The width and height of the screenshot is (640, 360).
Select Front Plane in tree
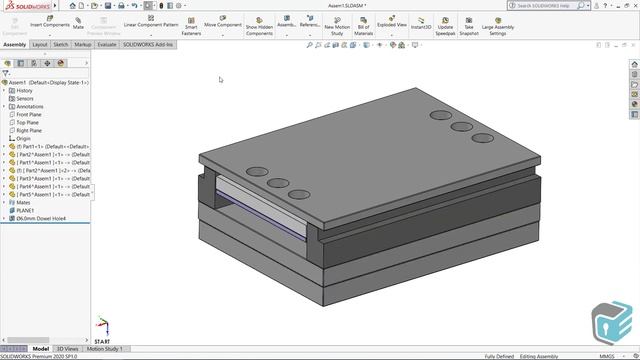point(25,115)
